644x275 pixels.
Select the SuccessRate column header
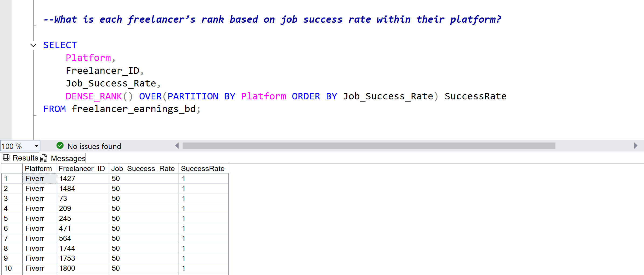click(x=203, y=169)
